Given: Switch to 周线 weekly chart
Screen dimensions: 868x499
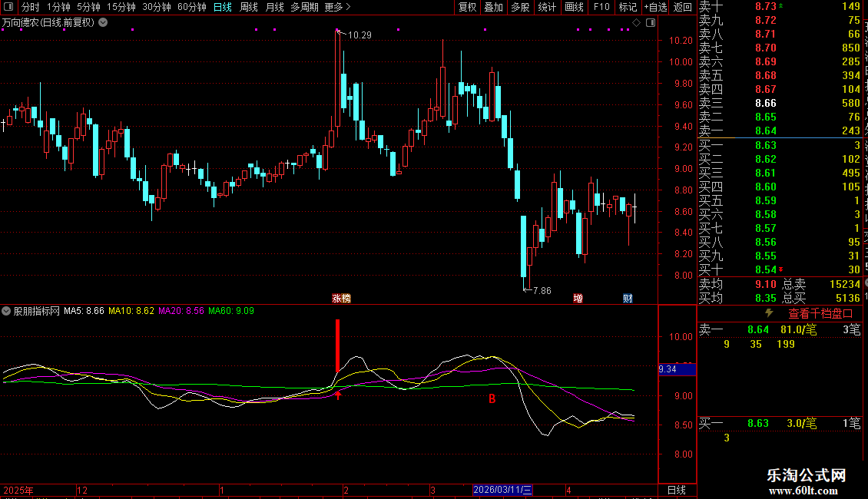Looking at the screenshot, I should (249, 7).
